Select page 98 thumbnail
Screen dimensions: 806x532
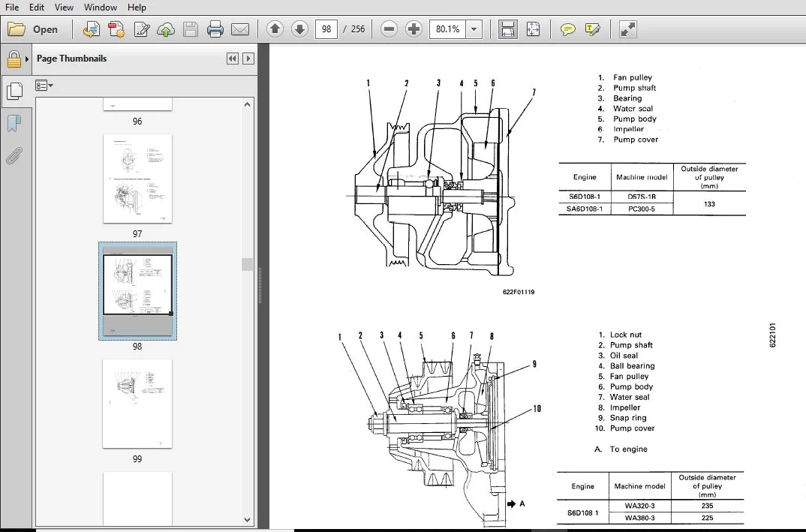(137, 291)
